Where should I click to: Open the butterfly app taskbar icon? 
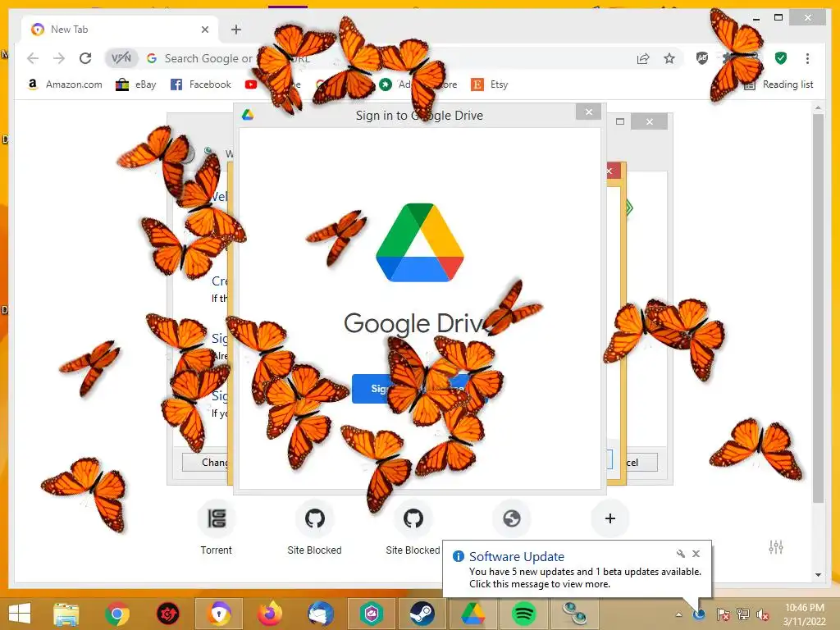coord(573,614)
